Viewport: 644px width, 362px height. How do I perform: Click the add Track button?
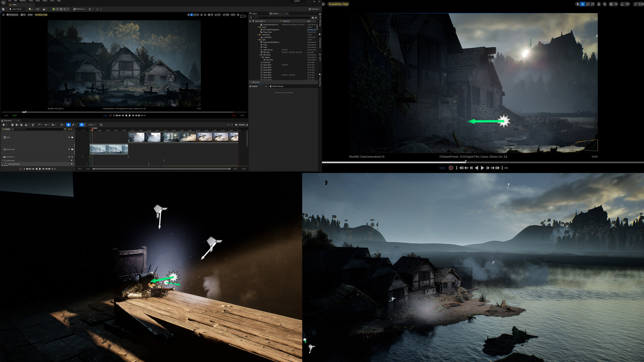click(x=6, y=129)
